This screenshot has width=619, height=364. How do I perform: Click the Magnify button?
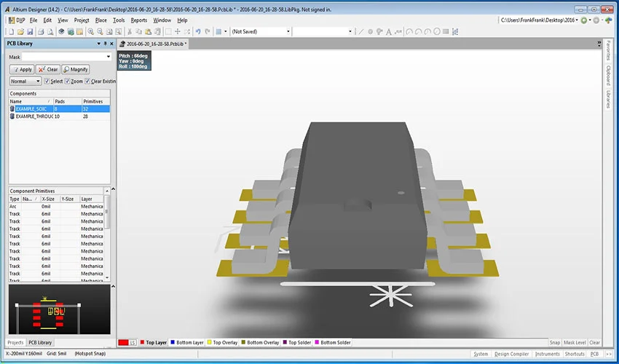coord(76,69)
